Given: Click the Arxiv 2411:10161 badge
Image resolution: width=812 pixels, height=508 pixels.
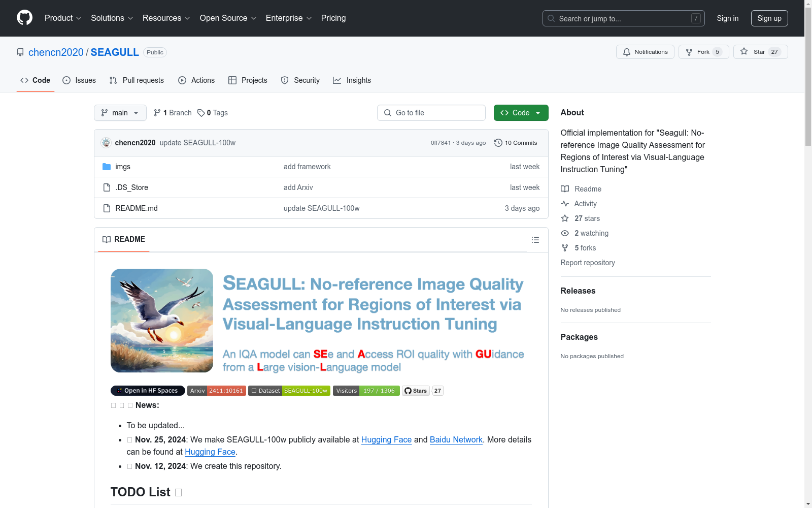Looking at the screenshot, I should (217, 391).
